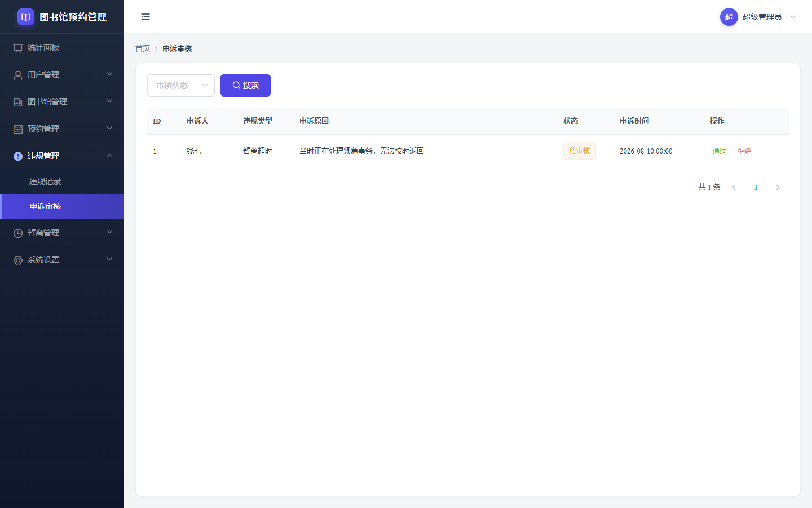The height and width of the screenshot is (508, 812).
Task: Click the 图书馆预约管理 app title
Action: [73, 17]
